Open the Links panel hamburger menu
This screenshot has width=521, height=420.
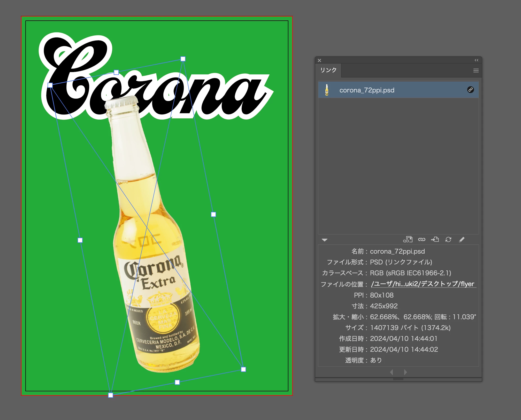tap(476, 71)
